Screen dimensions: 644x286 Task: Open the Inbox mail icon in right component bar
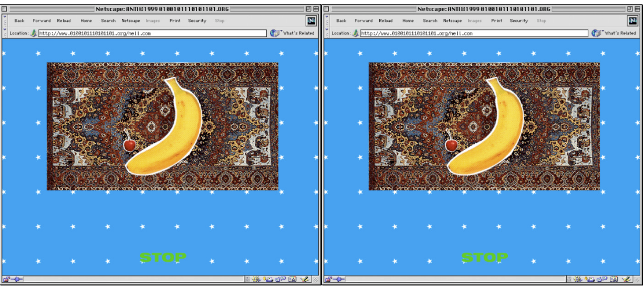click(x=590, y=279)
